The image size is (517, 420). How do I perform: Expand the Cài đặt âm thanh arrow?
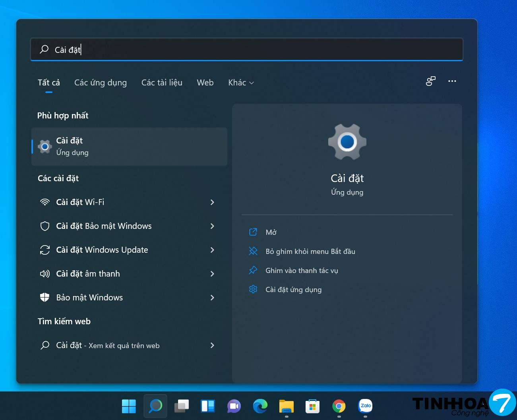[x=212, y=274]
